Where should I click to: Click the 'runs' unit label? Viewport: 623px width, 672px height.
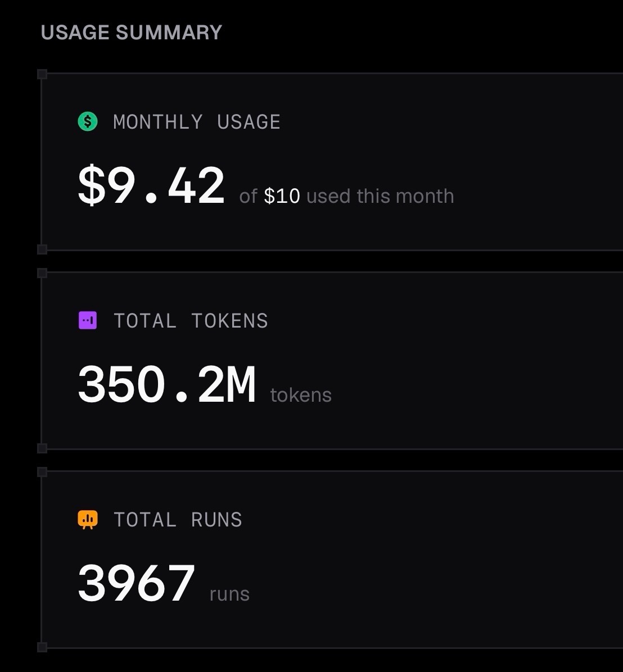click(x=229, y=594)
